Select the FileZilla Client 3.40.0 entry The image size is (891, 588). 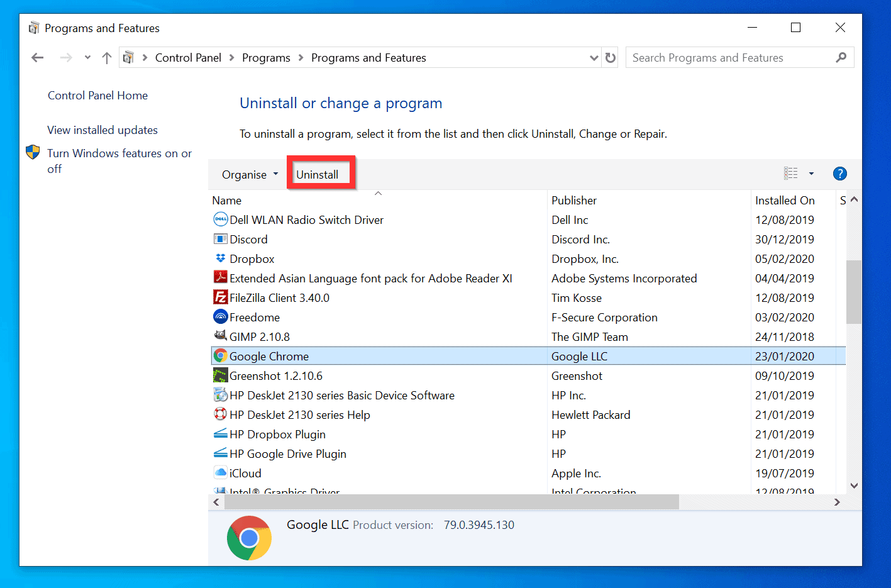click(279, 298)
